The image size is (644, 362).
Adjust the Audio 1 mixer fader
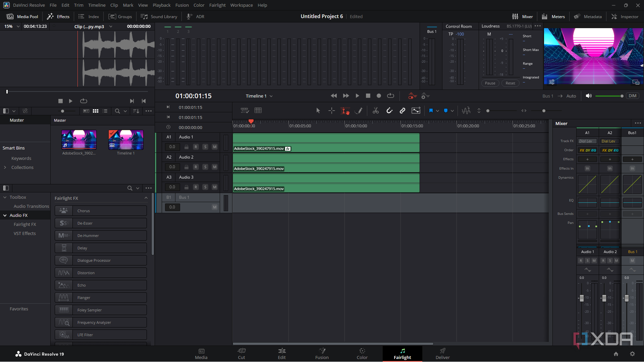tap(582, 298)
